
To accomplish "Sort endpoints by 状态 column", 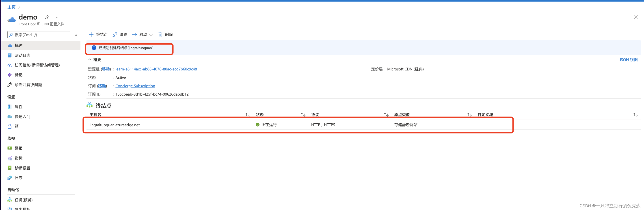I will pyautogui.click(x=303, y=115).
